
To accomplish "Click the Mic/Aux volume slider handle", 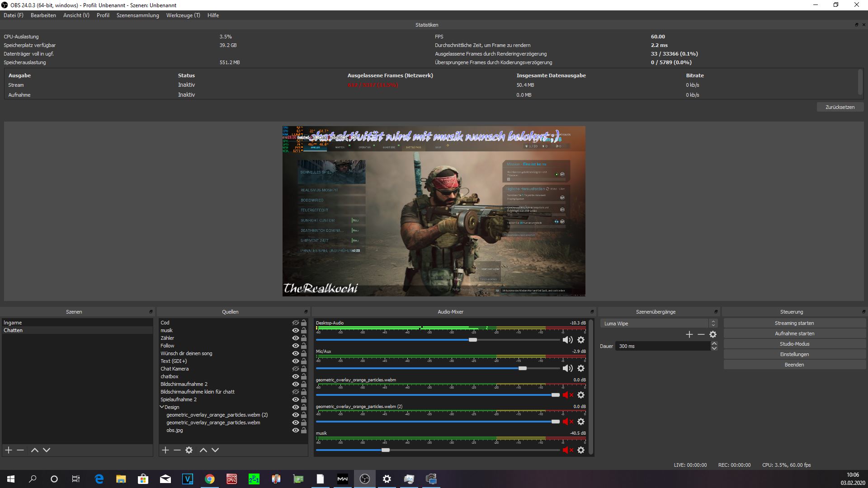I will point(523,368).
